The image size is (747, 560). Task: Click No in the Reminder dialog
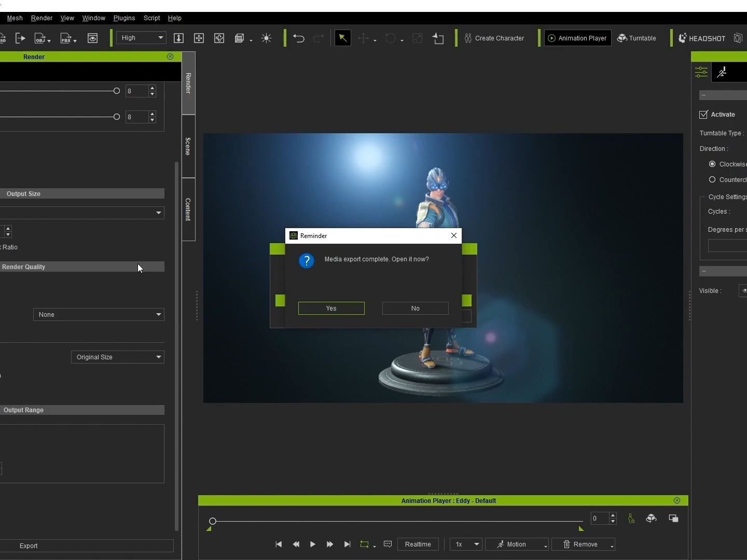[415, 309]
